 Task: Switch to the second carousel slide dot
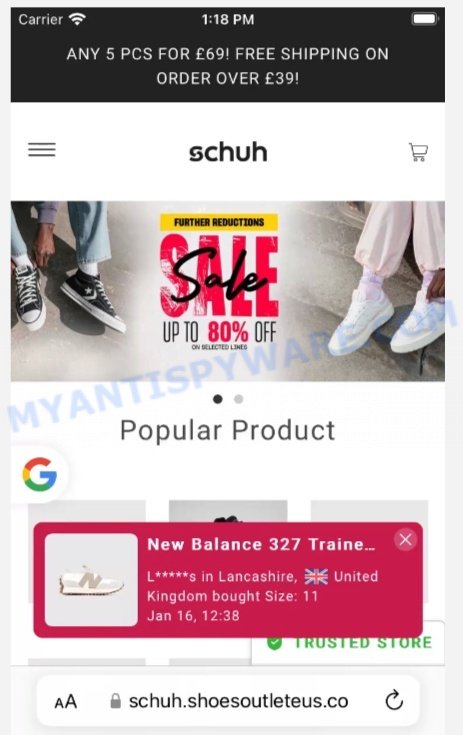pyautogui.click(x=239, y=399)
